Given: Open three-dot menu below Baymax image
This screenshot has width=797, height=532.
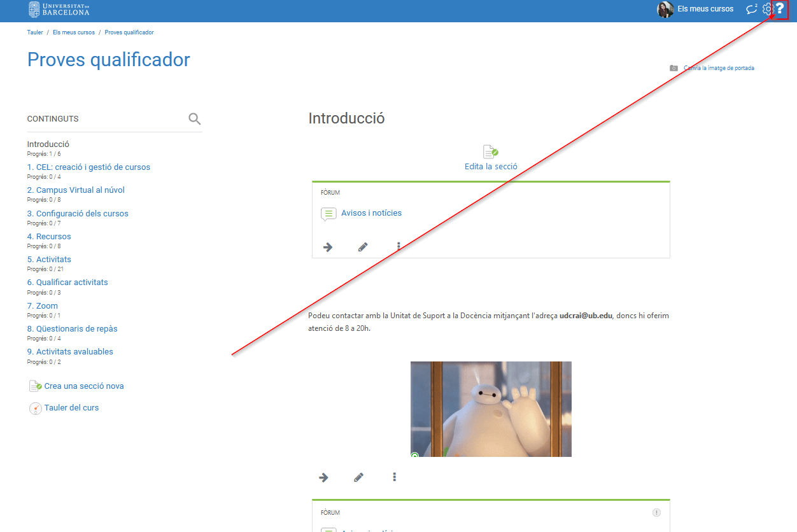Looking at the screenshot, I should (395, 477).
